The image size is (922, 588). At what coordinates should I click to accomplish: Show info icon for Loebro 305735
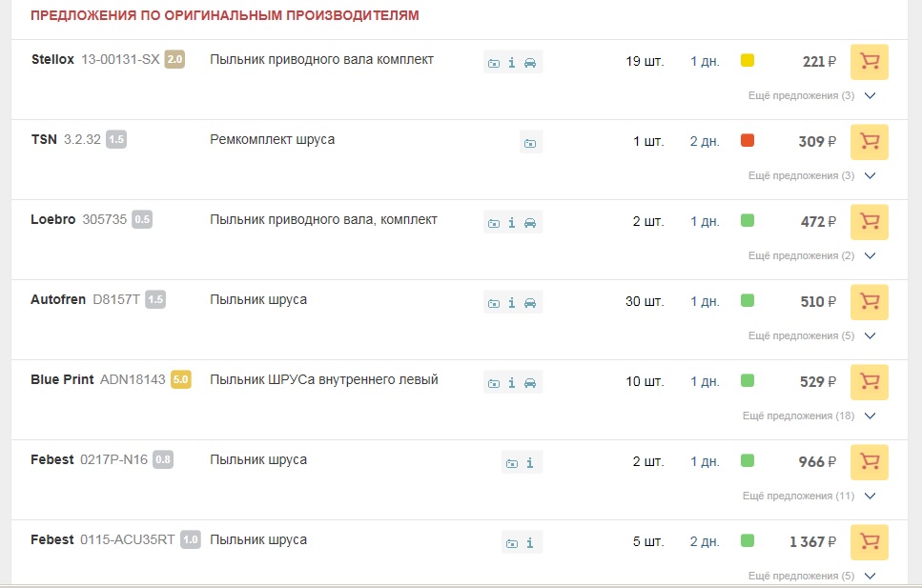(x=512, y=222)
